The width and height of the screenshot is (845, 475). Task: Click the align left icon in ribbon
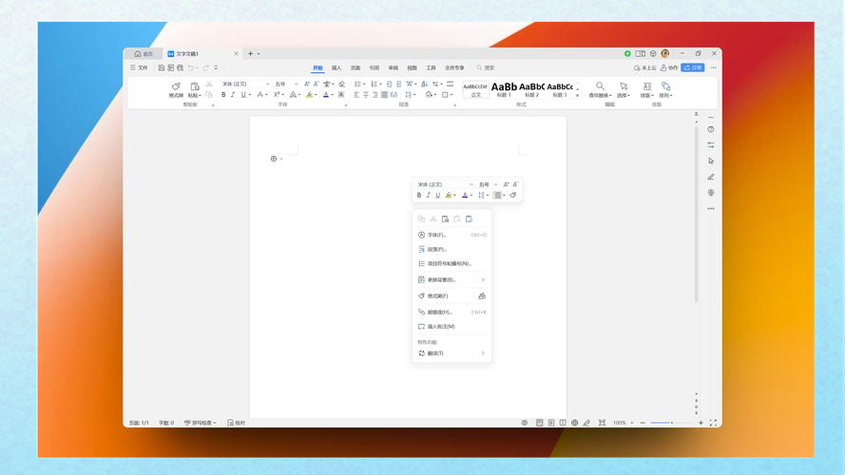click(356, 95)
